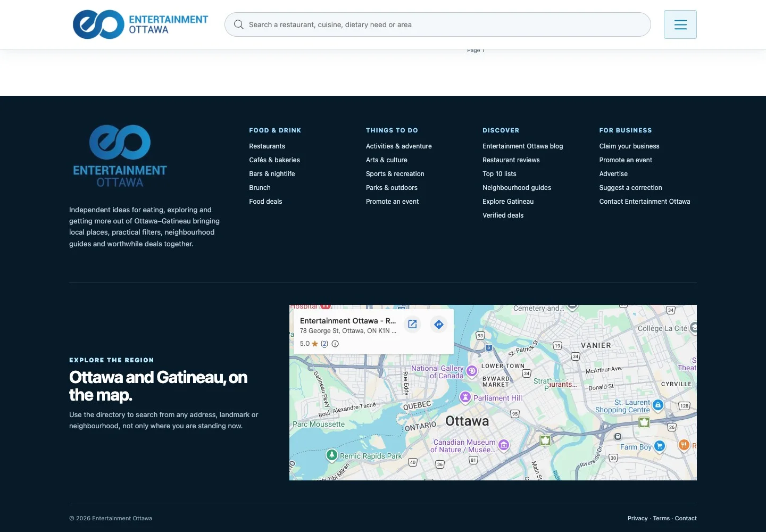Viewport: 766px width, 532px height.
Task: Visit Parks & outdoors
Action: [x=392, y=188]
